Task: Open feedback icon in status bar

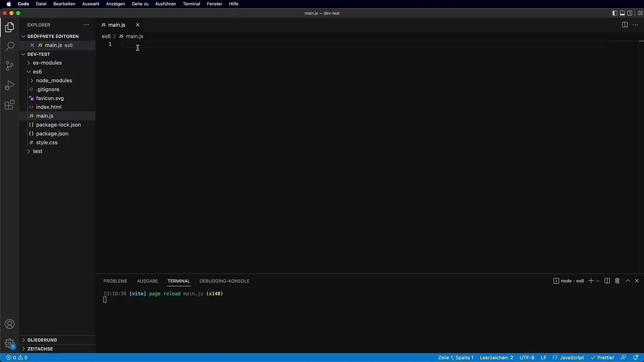Action: (x=624, y=358)
